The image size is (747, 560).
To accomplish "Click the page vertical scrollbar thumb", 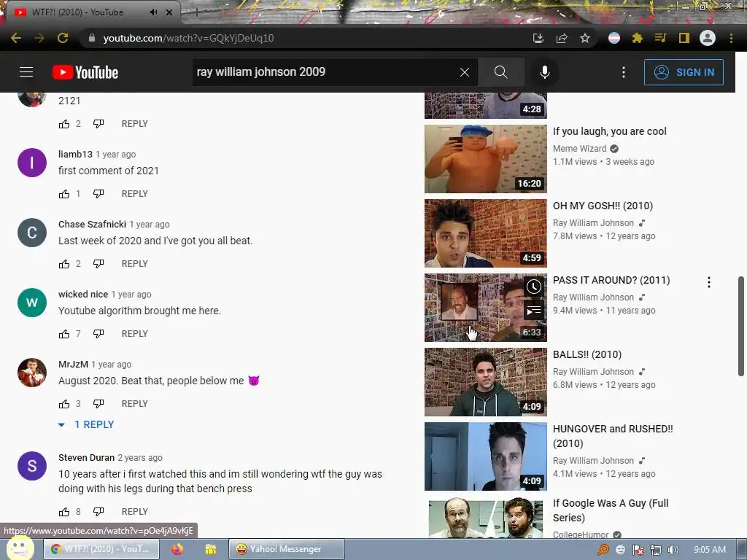I will [x=741, y=326].
